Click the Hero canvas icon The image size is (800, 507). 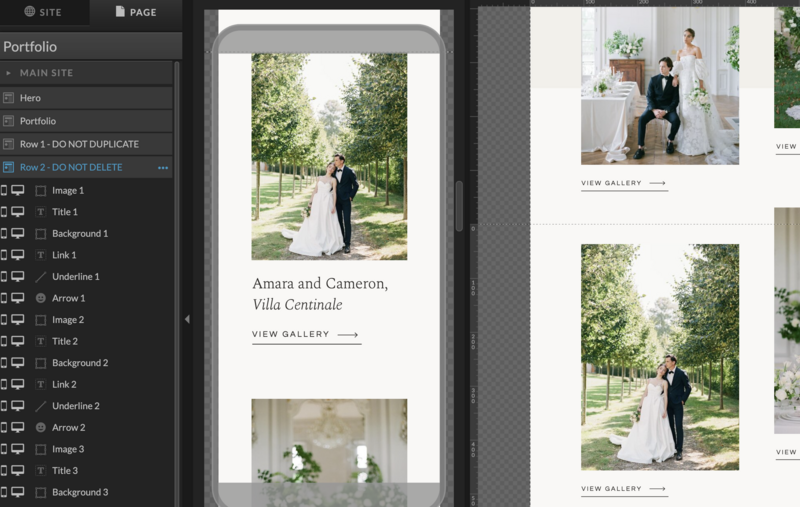pyautogui.click(x=9, y=98)
